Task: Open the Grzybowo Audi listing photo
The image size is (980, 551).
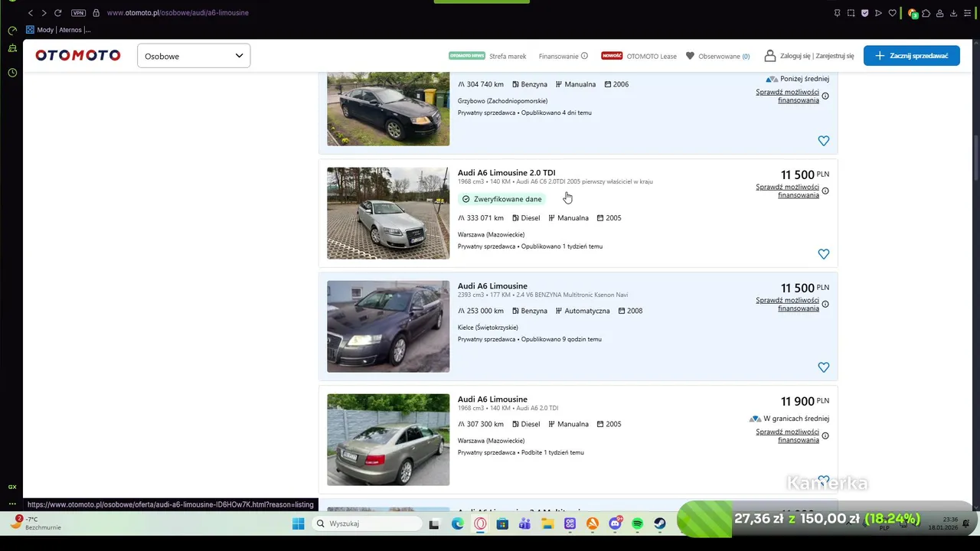Action: (388, 109)
